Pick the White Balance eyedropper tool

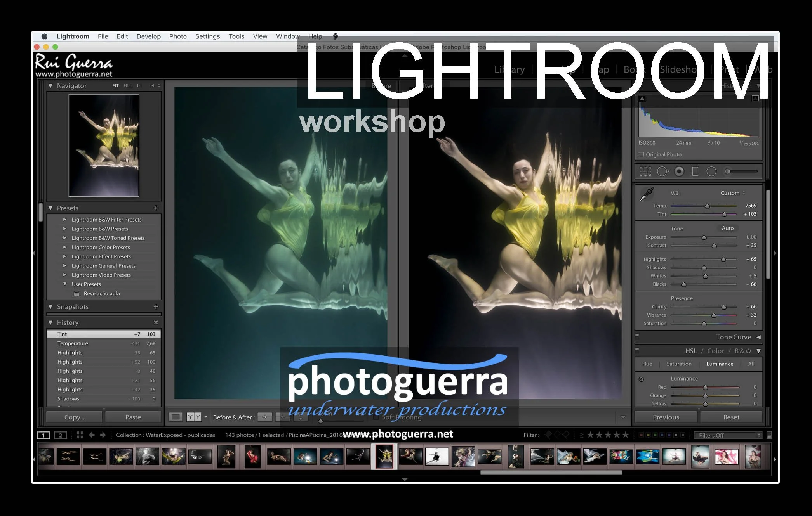coord(647,194)
